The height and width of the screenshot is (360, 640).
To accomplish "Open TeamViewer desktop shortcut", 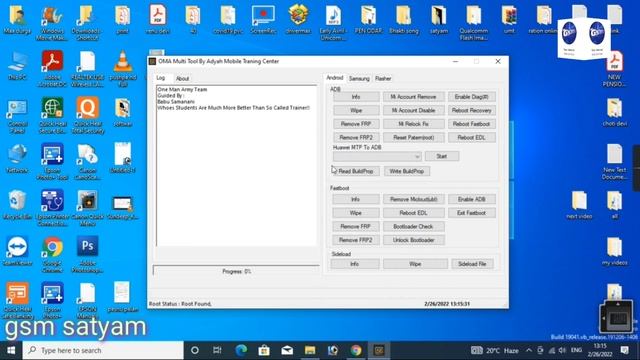I will tap(17, 251).
